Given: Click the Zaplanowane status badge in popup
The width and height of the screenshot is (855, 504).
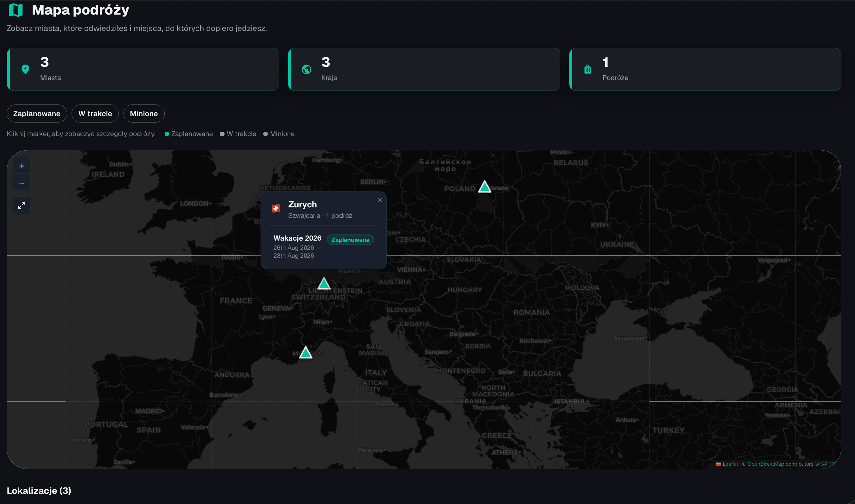Looking at the screenshot, I should [x=350, y=240].
